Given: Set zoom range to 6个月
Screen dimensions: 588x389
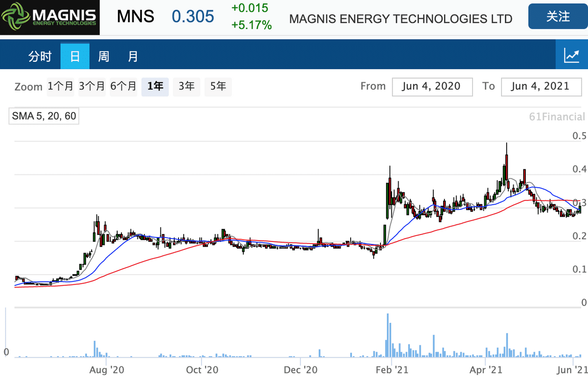Looking at the screenshot, I should [x=124, y=87].
